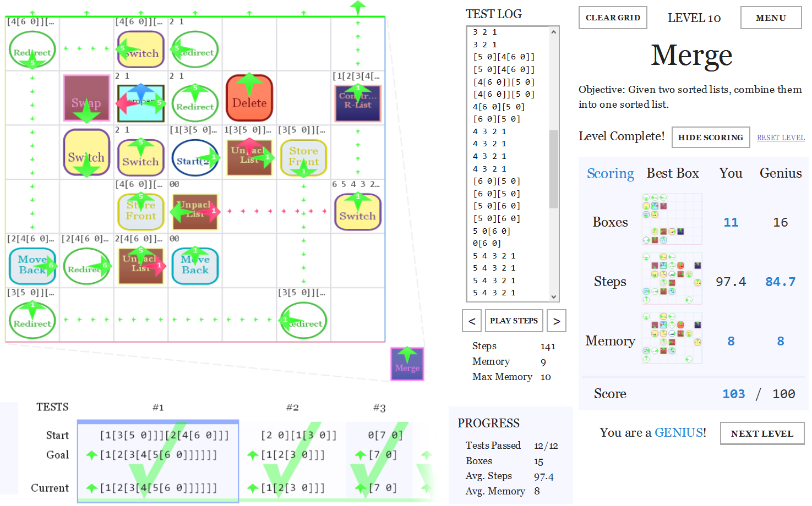812x506 pixels.
Task: Click the bottom-row Redirect box pointing left
Action: (x=303, y=320)
